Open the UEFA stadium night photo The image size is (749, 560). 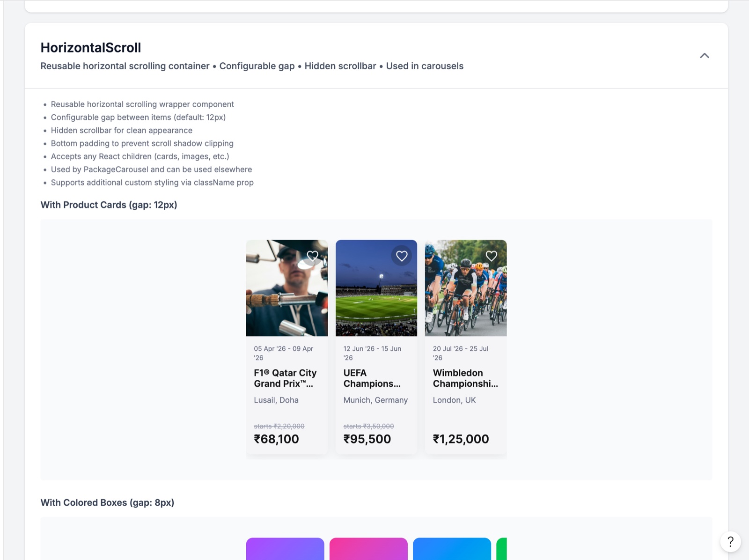pyautogui.click(x=376, y=288)
